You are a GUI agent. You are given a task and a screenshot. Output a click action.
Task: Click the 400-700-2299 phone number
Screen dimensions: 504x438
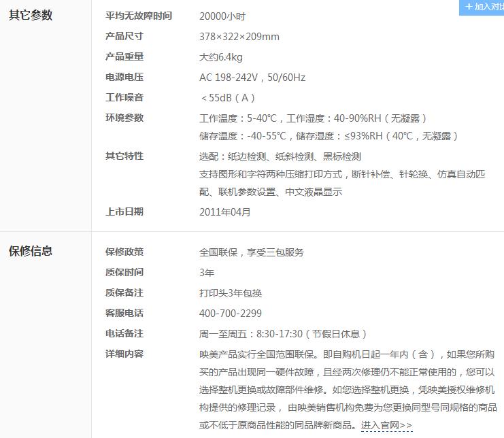(x=231, y=314)
